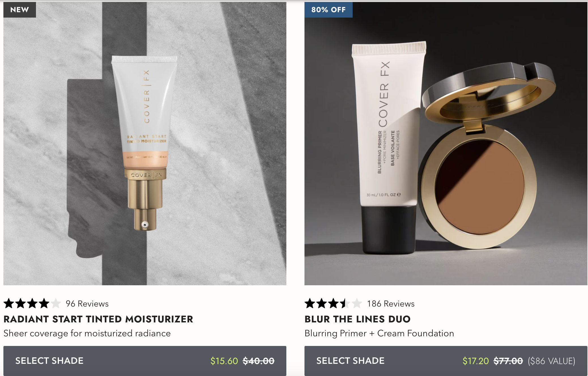Screen dimensions: 588x376
Task: Open Radiant Start Tinted Moisturizer title
Action: tap(98, 319)
